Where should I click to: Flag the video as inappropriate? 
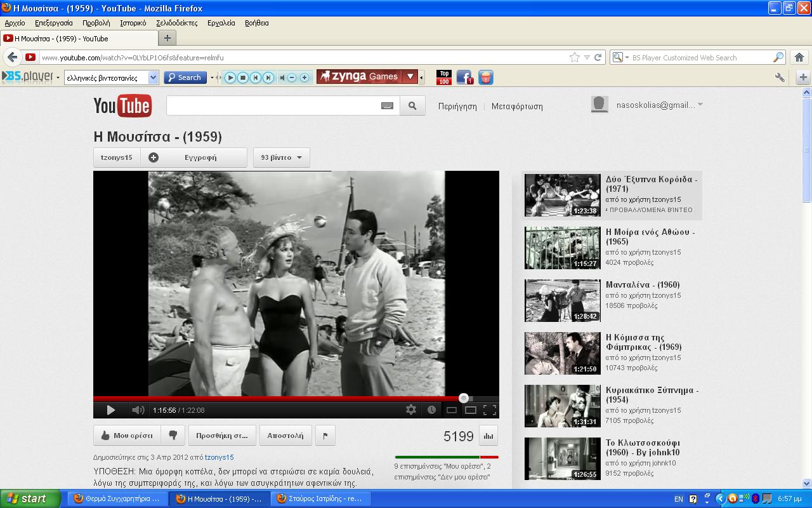[x=325, y=436]
